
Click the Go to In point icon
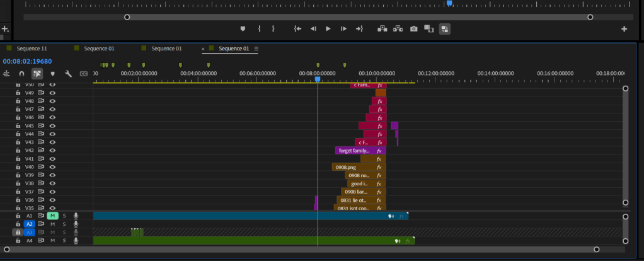(x=297, y=29)
